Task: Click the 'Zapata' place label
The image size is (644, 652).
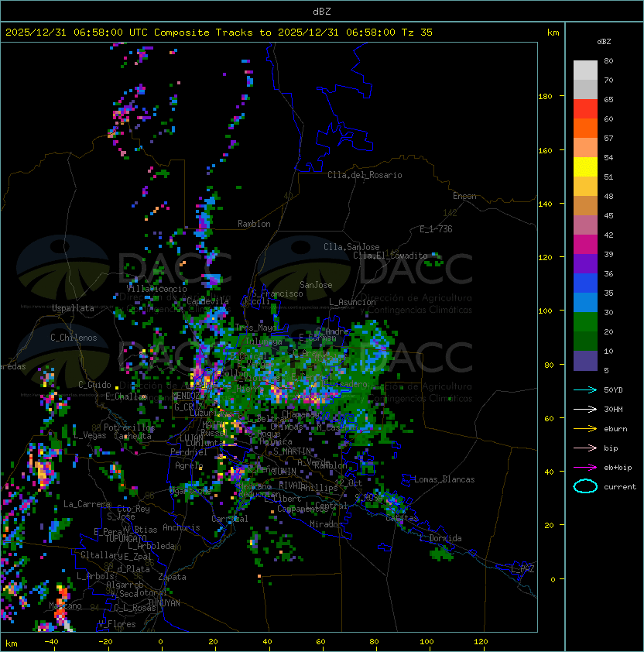Action: (172, 577)
